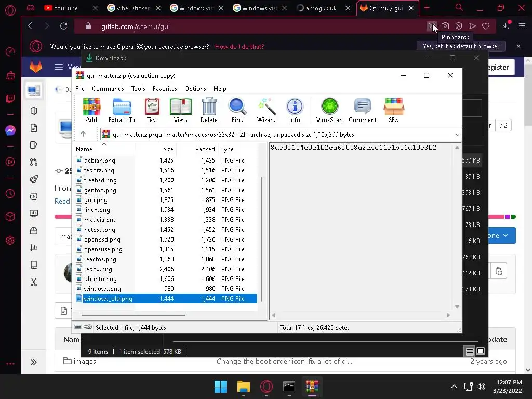Screen dimensions: 532x399
Task: Click the browser address bar URL
Action: [x=136, y=26]
